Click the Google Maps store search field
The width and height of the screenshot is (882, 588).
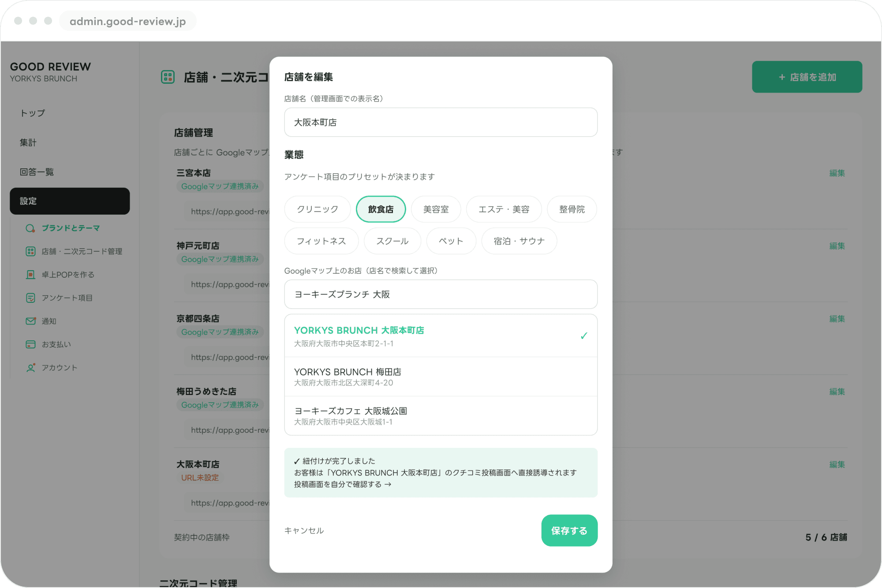[x=441, y=294]
